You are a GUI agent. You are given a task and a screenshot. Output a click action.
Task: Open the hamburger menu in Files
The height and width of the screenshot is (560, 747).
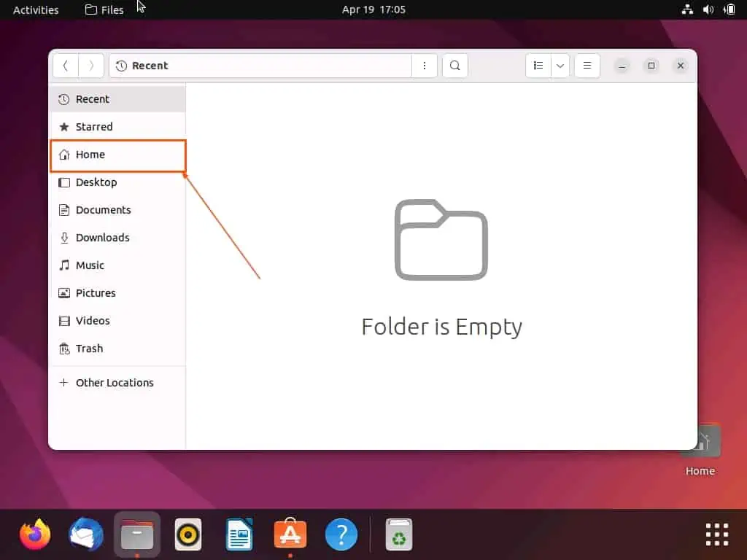pyautogui.click(x=587, y=65)
